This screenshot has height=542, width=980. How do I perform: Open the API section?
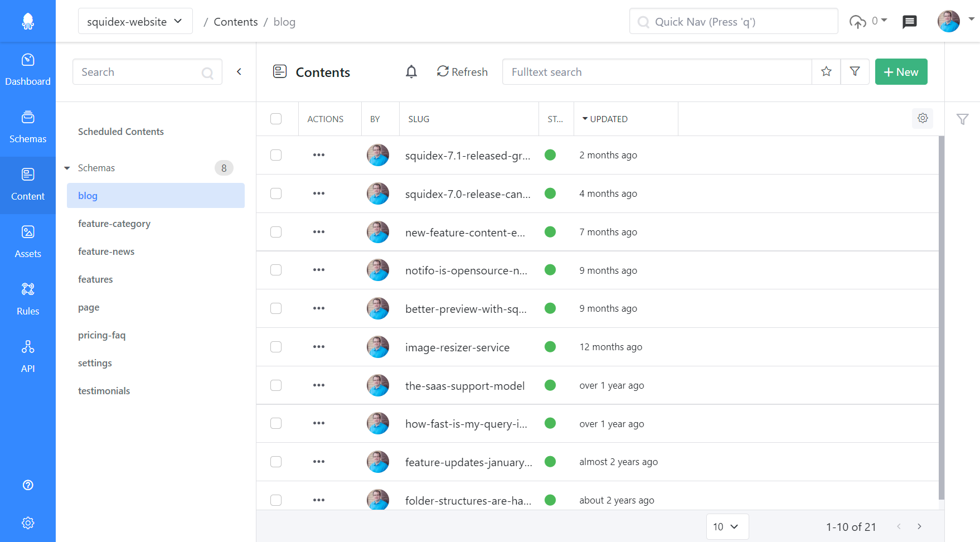(28, 357)
